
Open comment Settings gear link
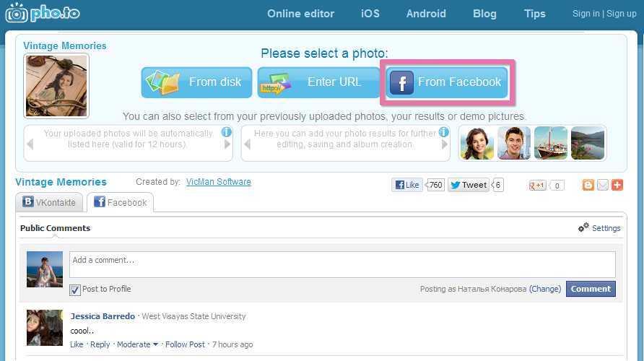[x=600, y=228]
